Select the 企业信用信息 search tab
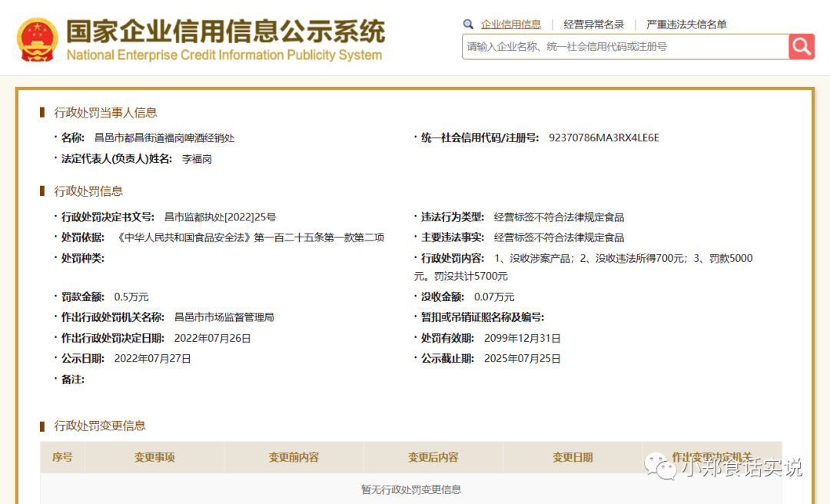 click(x=511, y=25)
